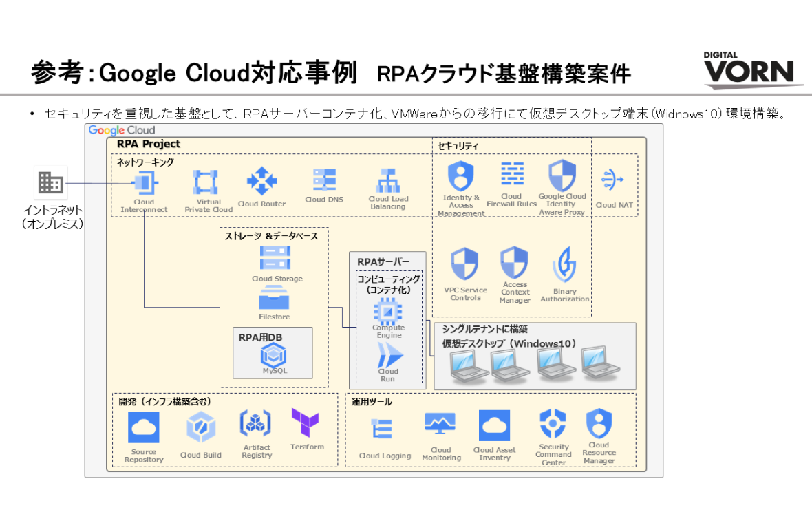Click the Cloud Load Balancing icon
Image resolution: width=812 pixels, height=523 pixels.
tap(388, 181)
